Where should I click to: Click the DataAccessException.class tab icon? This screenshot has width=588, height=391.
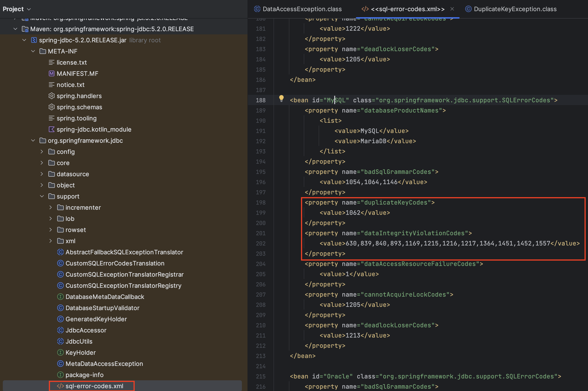257,9
